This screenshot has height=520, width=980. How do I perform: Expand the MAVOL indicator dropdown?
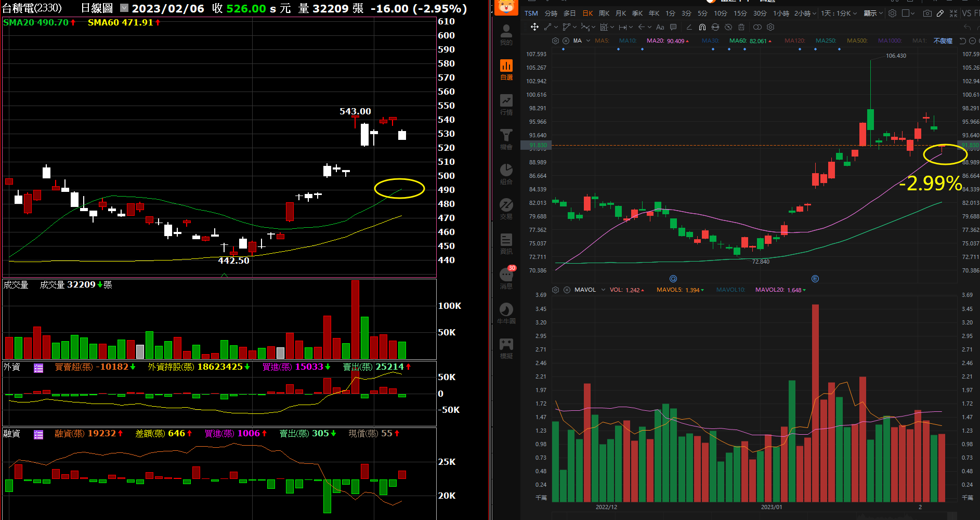coord(603,290)
